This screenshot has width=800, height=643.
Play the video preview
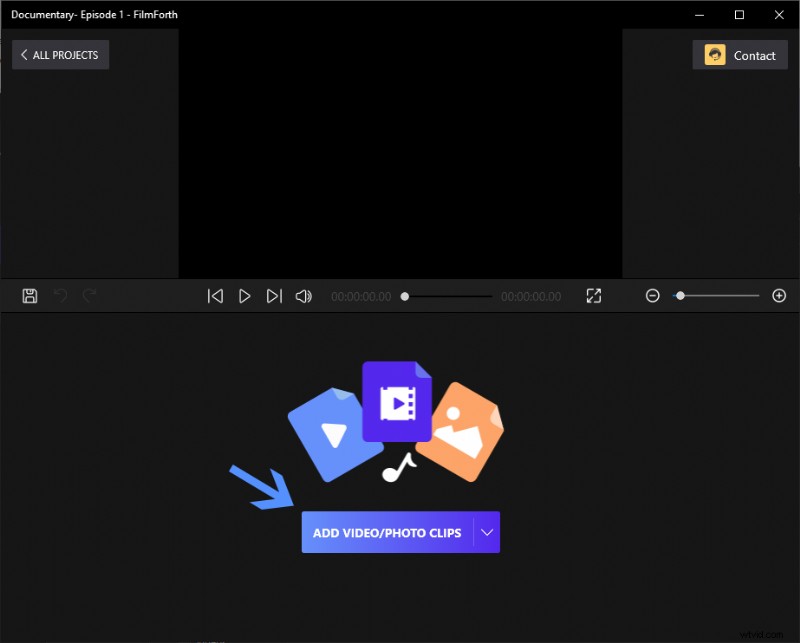pyautogui.click(x=245, y=295)
